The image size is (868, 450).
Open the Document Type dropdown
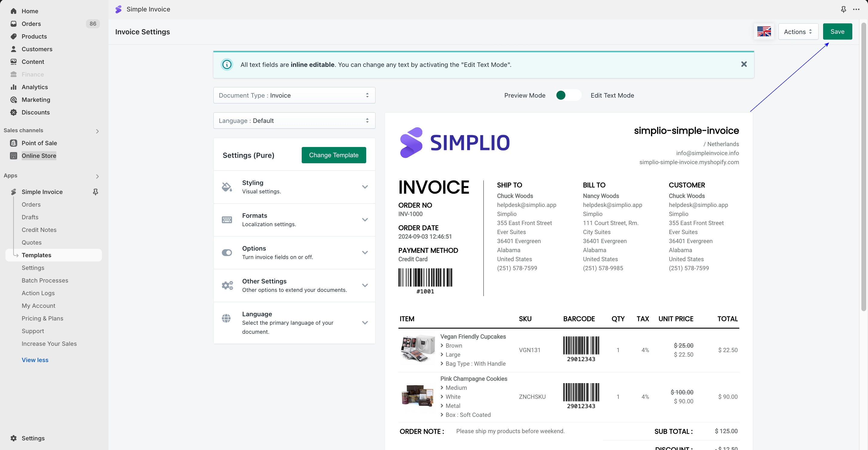(x=294, y=95)
